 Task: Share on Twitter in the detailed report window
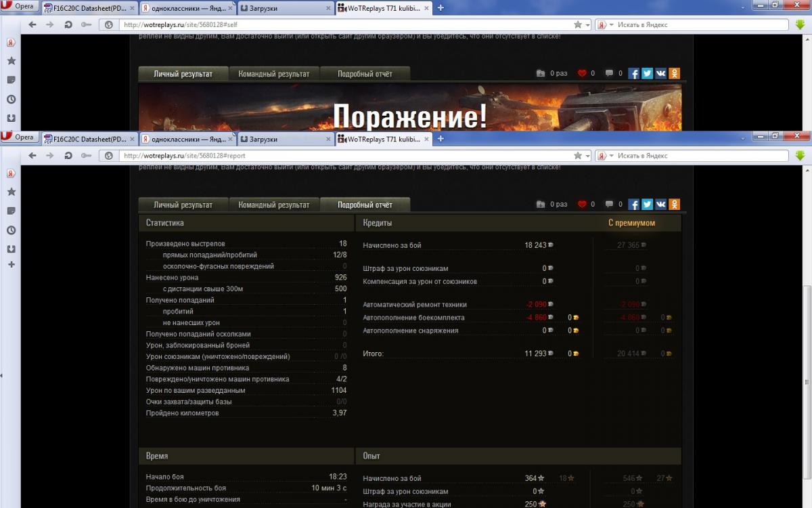(647, 205)
